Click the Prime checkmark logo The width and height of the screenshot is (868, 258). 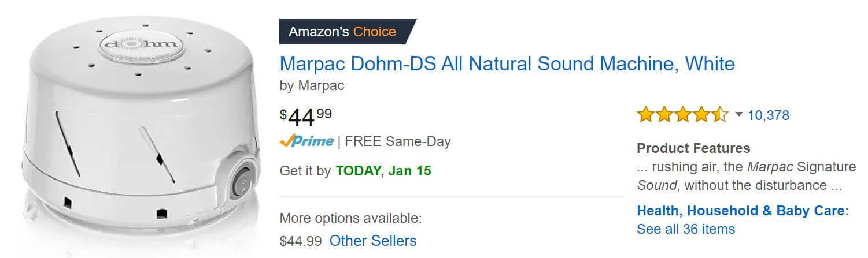pos(306,141)
